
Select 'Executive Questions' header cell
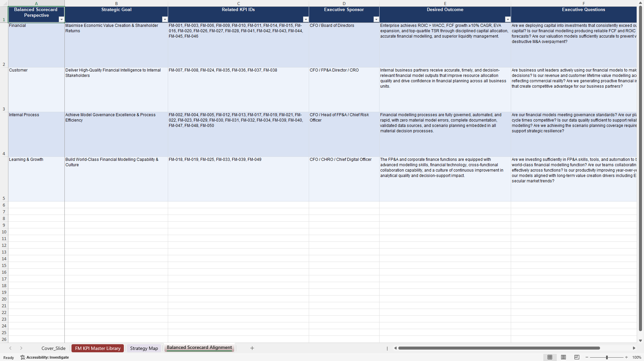tap(574, 14)
